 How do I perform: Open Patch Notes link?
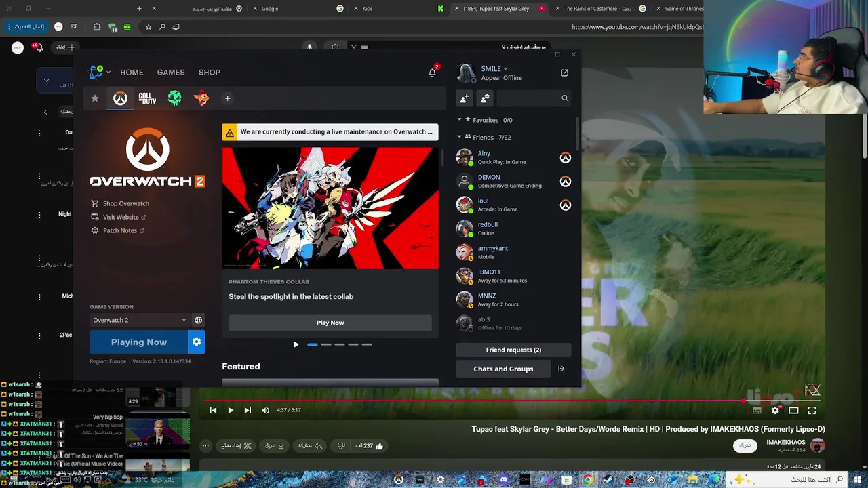[x=118, y=230]
